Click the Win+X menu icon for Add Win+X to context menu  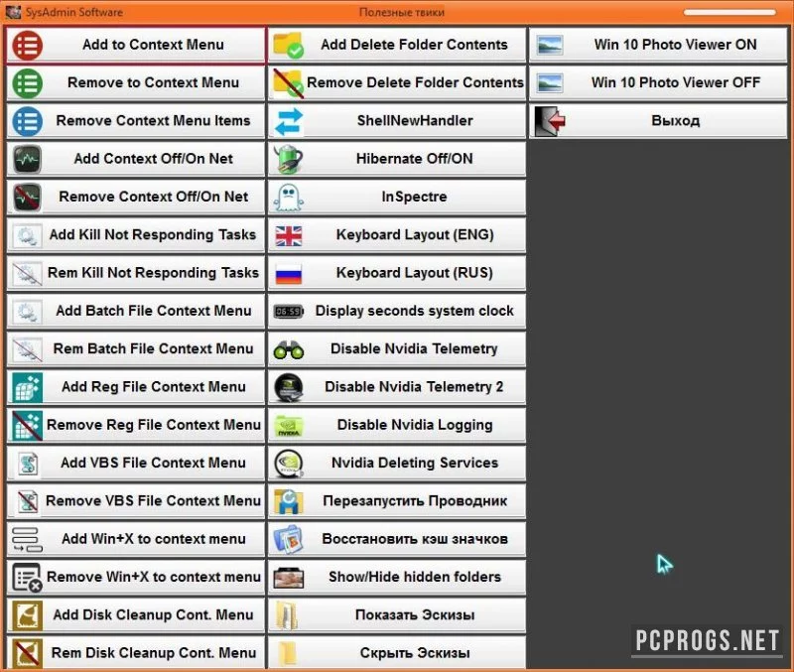28,539
